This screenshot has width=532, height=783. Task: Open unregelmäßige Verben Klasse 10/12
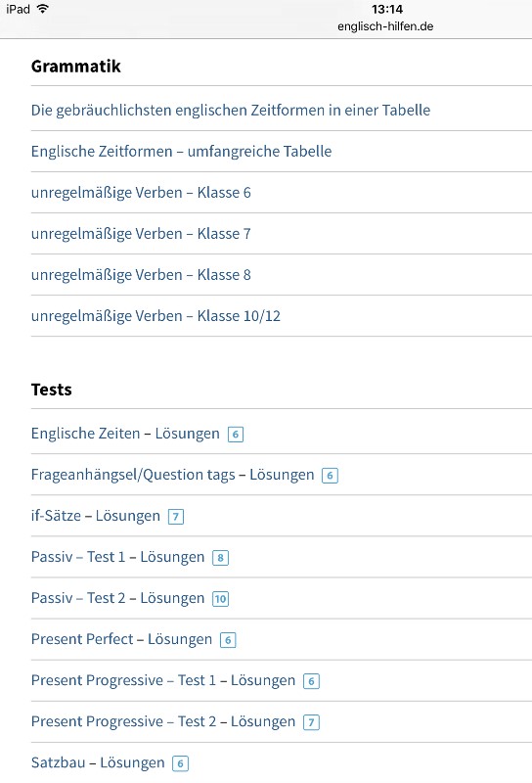155,315
